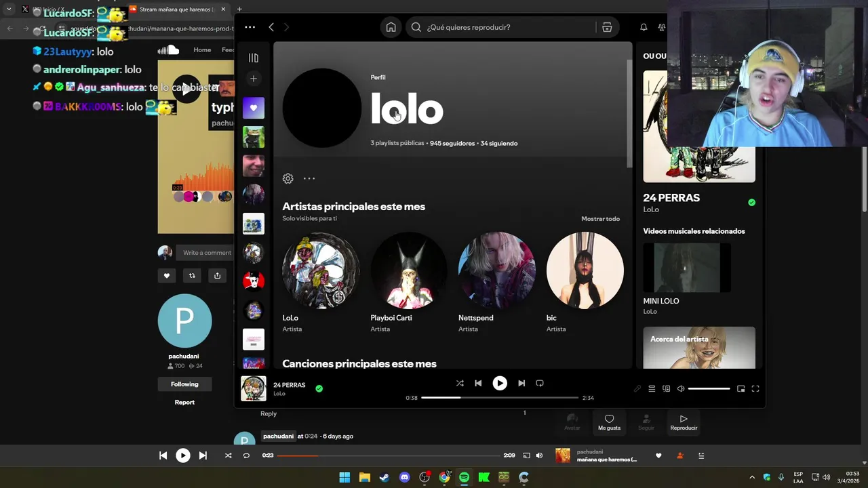Screen dimensions: 868x488
Task: Open the MINI LOLO music video thumbnail
Action: click(x=687, y=268)
